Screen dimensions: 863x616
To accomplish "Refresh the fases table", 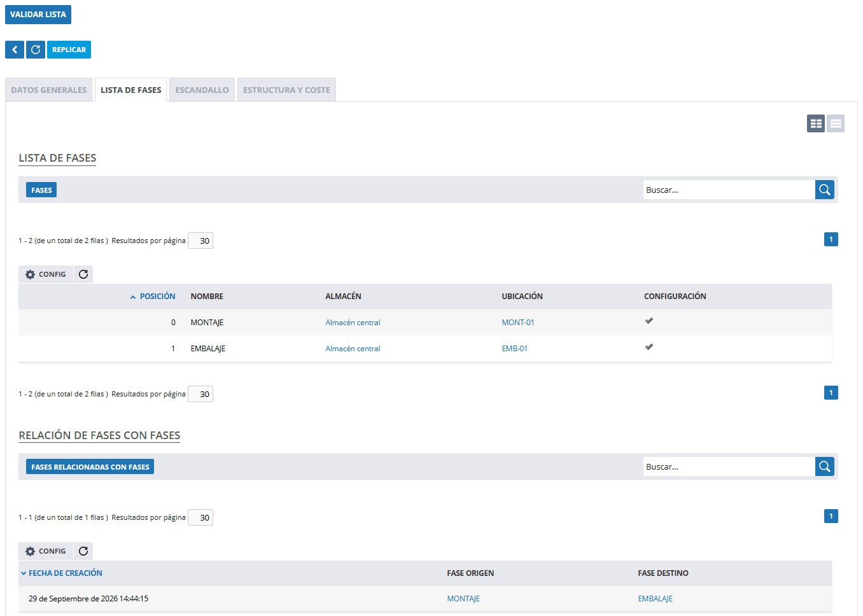I will 83,274.
